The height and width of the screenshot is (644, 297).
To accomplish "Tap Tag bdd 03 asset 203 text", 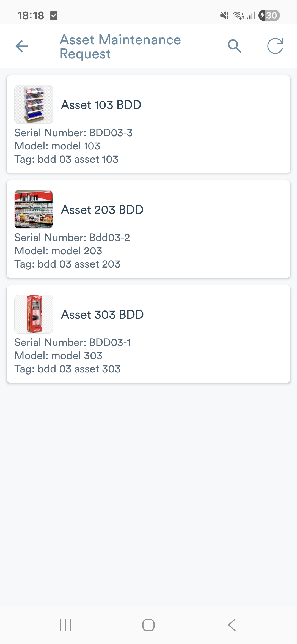I will pos(67,264).
